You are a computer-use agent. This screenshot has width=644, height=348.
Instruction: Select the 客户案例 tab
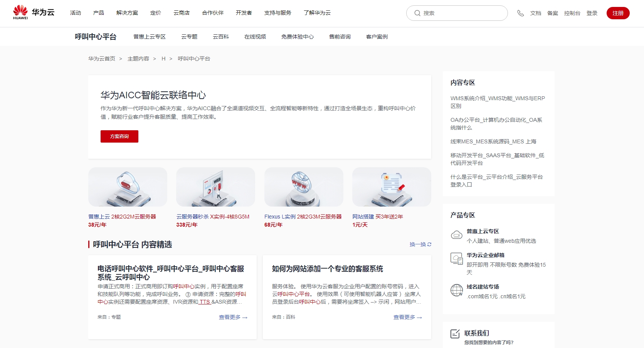tap(377, 37)
